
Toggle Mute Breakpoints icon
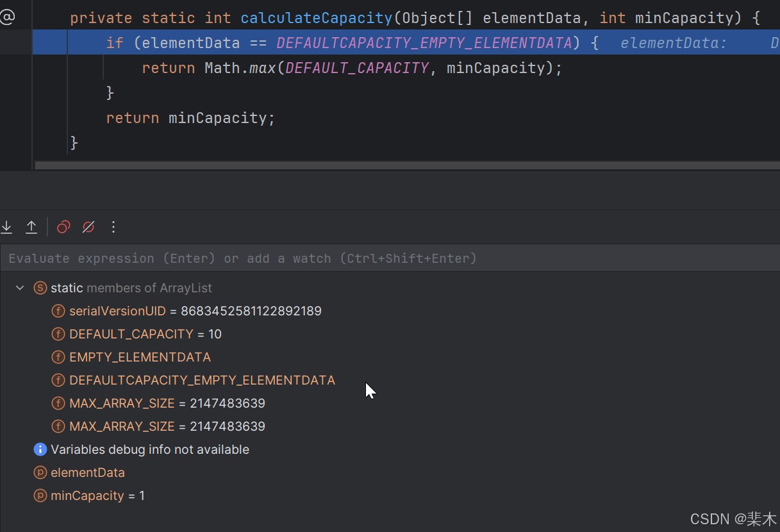pos(88,227)
